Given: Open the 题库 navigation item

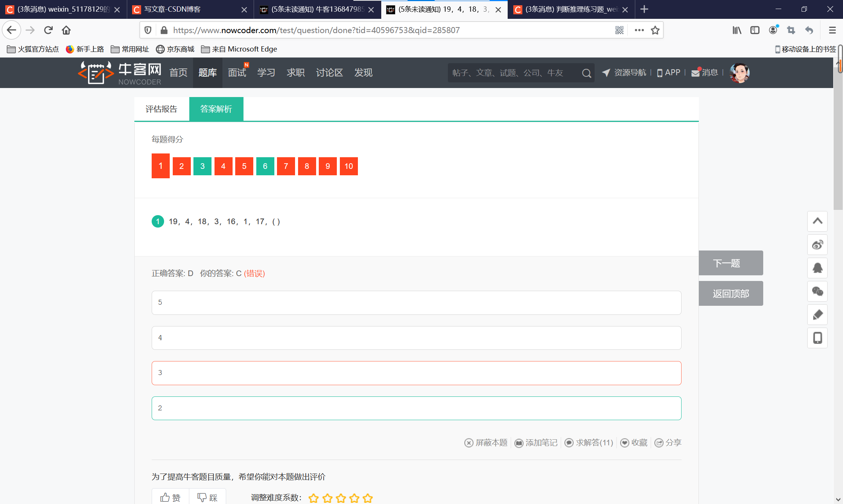Looking at the screenshot, I should (x=208, y=73).
